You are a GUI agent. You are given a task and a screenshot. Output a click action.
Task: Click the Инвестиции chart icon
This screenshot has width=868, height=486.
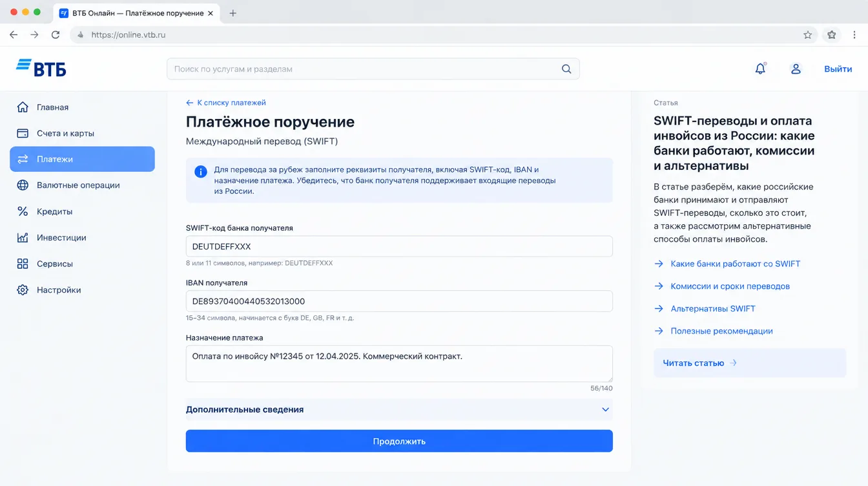tap(23, 238)
